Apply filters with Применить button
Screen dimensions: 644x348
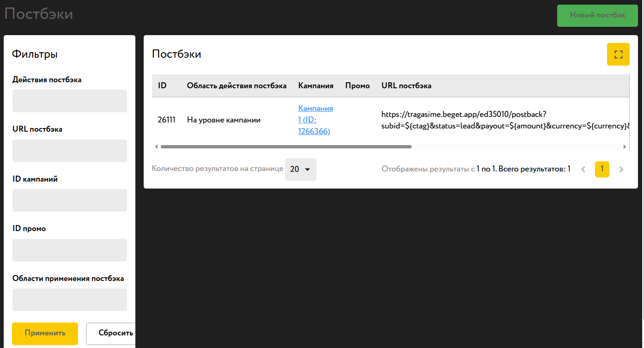pyautogui.click(x=45, y=333)
